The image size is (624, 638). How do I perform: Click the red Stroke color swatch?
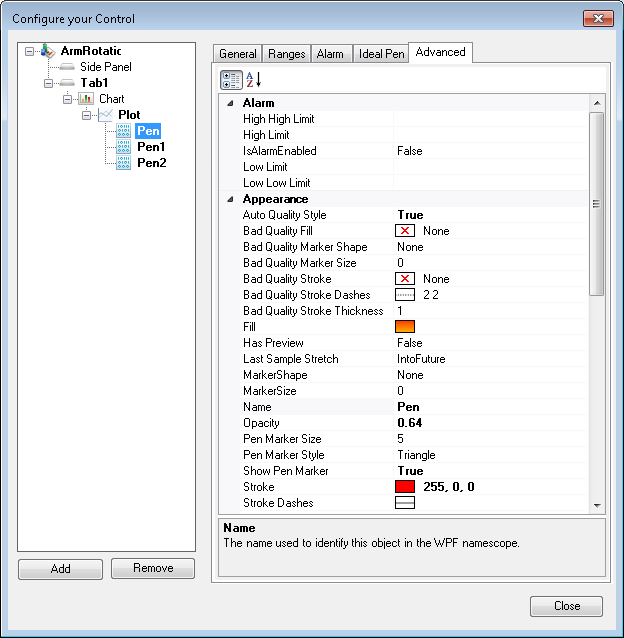[x=406, y=487]
